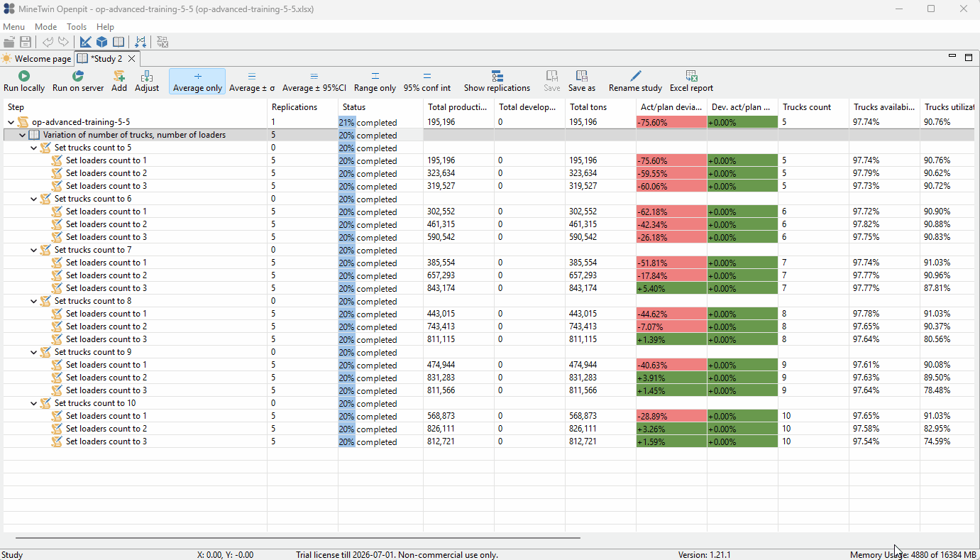
Task: Click the open book study icon in top toolbar
Action: coord(119,43)
